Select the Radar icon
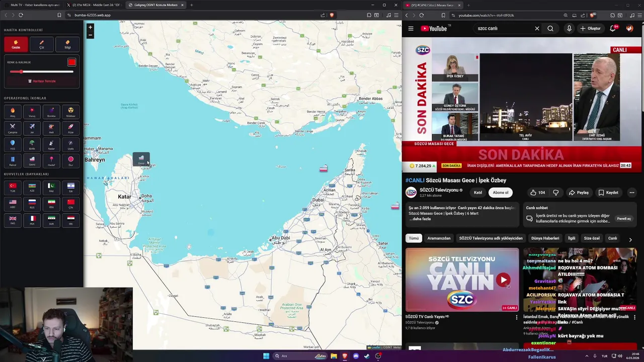Screen dimensions: 644x362 [x=51, y=145]
